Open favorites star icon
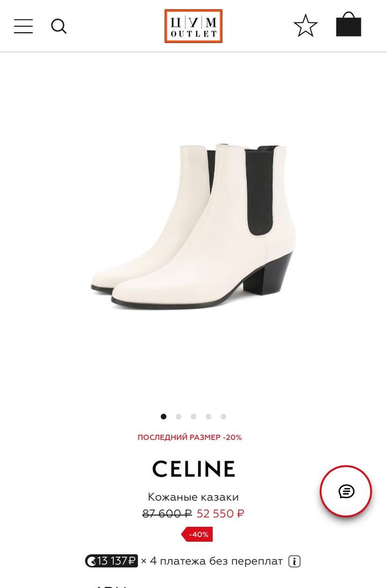Image resolution: width=387 pixels, height=588 pixels. [x=305, y=25]
